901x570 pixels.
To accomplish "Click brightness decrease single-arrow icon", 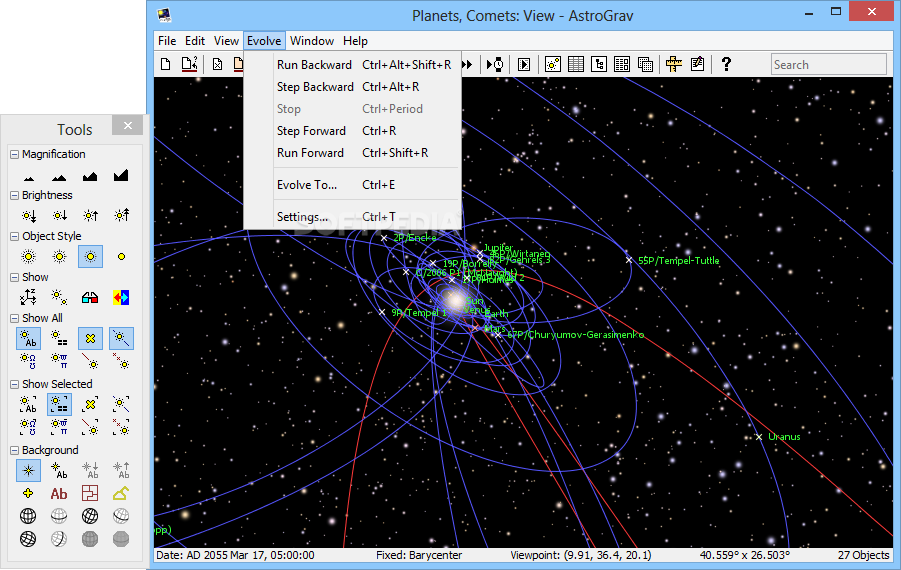I will pos(60,215).
